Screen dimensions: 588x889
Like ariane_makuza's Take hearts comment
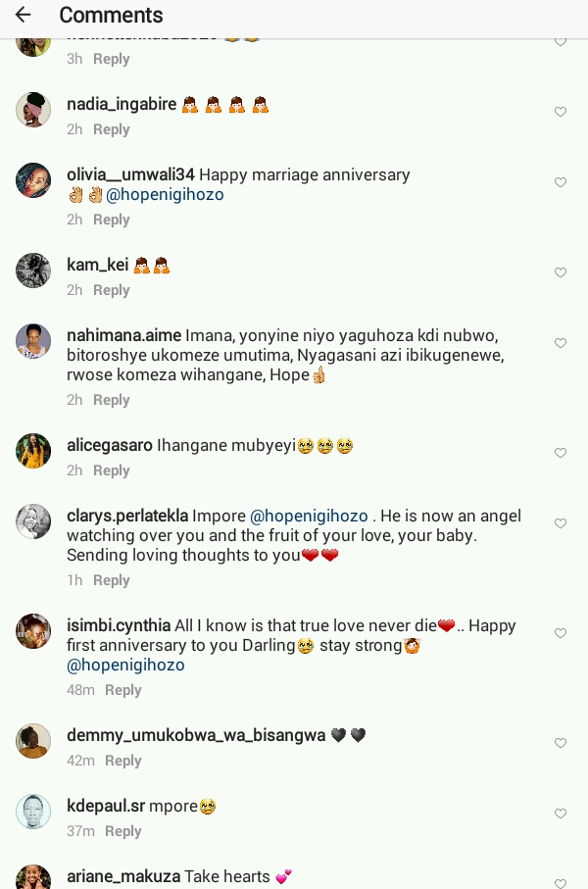(x=561, y=883)
